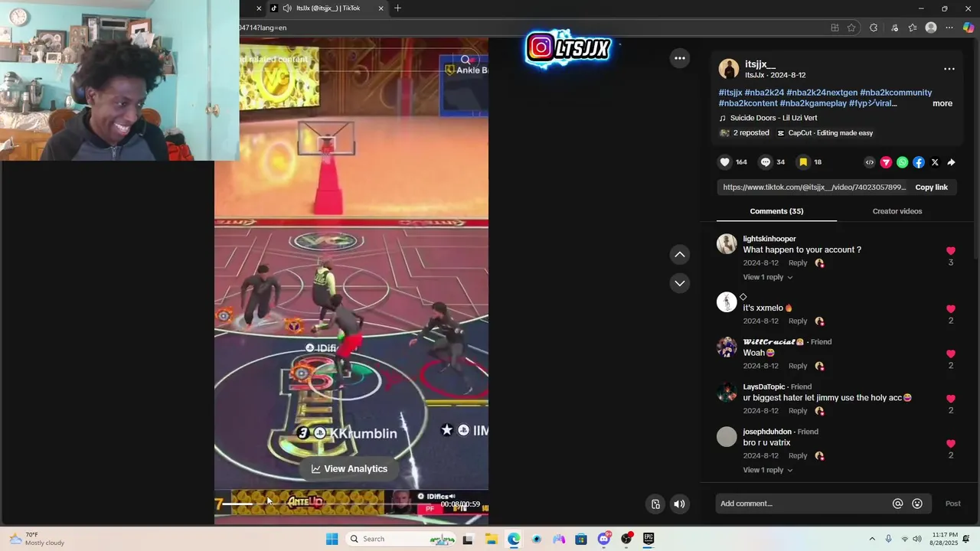Image resolution: width=980 pixels, height=551 pixels.
Task: Open more share options arrow
Action: [951, 162]
